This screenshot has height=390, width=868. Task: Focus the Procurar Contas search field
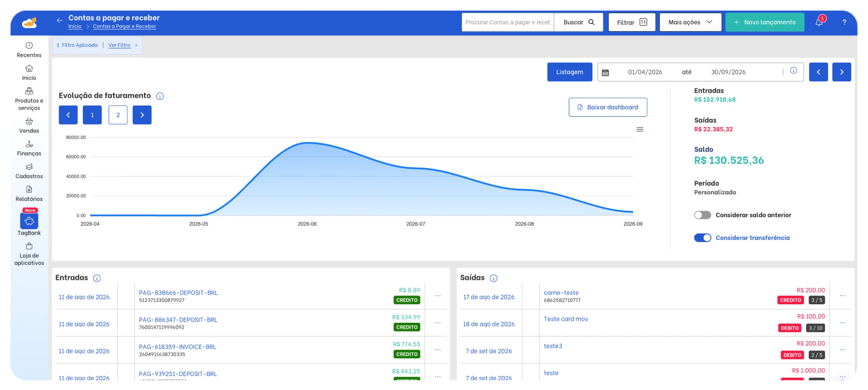click(x=508, y=22)
